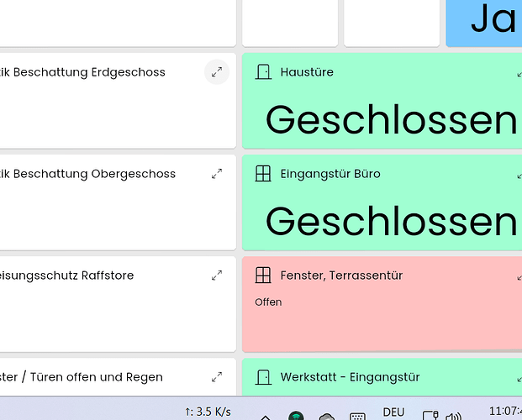This screenshot has height=420, width=522.
Task: Expand the Raffstore card
Action: pos(217,276)
